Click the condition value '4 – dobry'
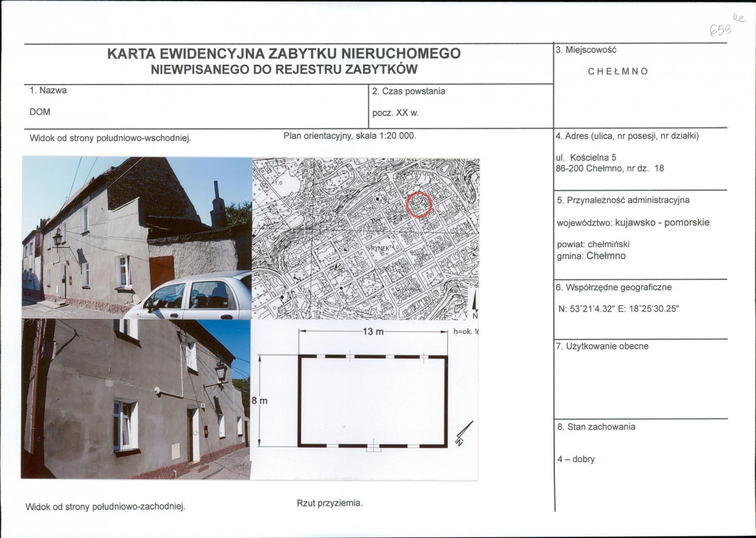 pyautogui.click(x=576, y=459)
